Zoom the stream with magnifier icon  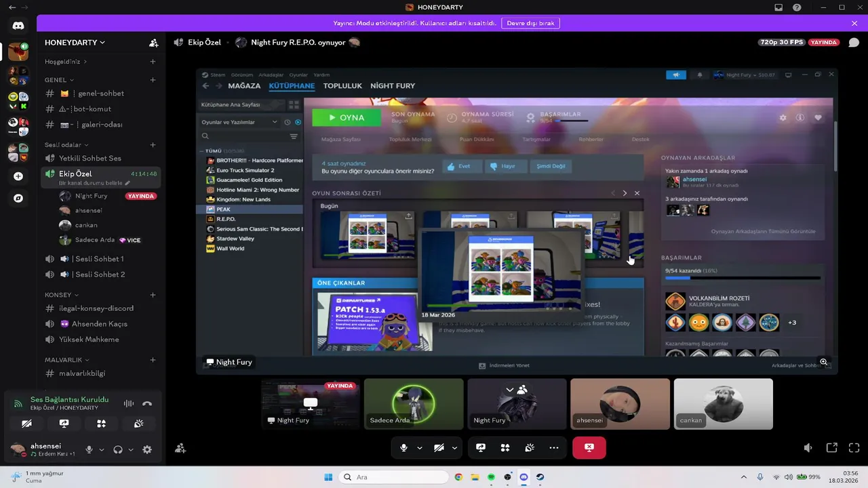[x=823, y=362]
